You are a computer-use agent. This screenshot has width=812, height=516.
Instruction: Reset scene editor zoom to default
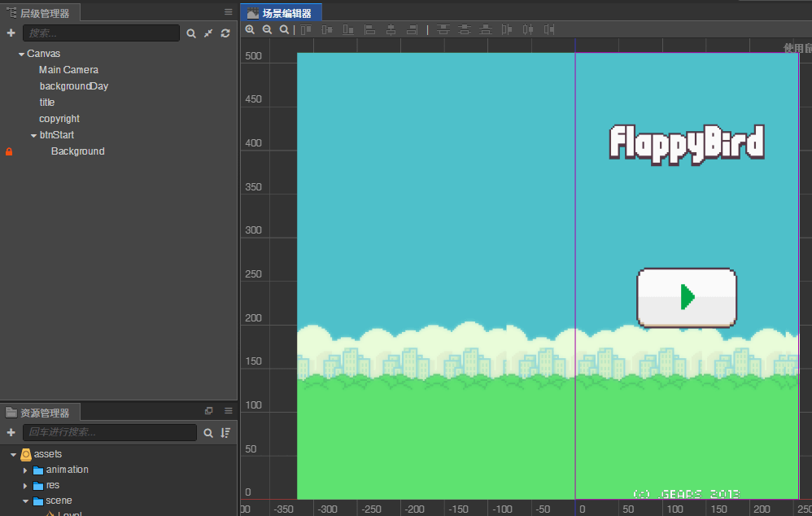click(284, 29)
